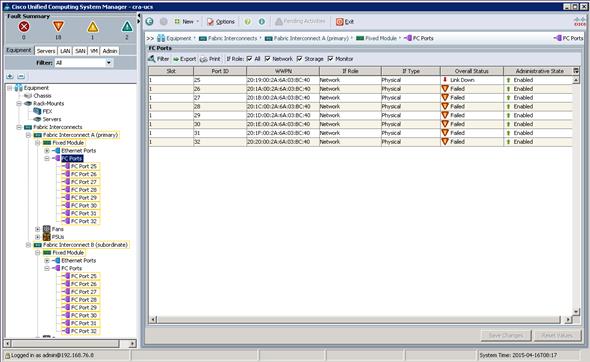
Task: Switch to the Equipment tab
Action: 19,50
